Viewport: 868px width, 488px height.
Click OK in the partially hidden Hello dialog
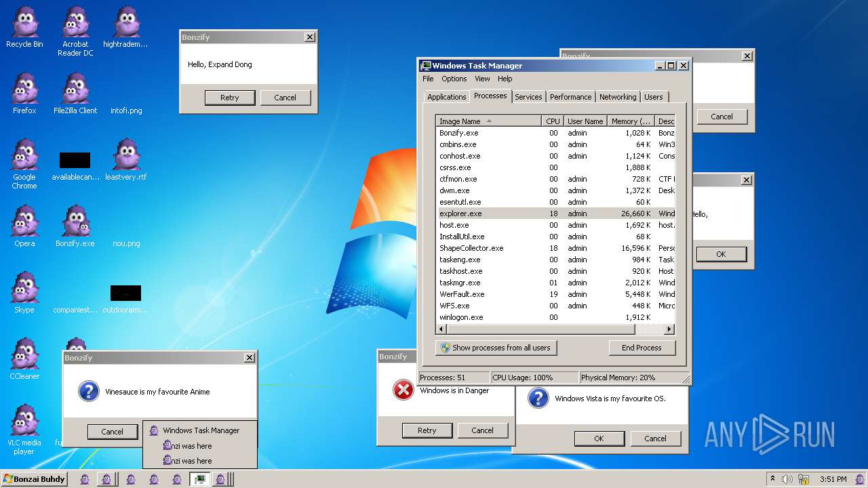[x=721, y=254]
